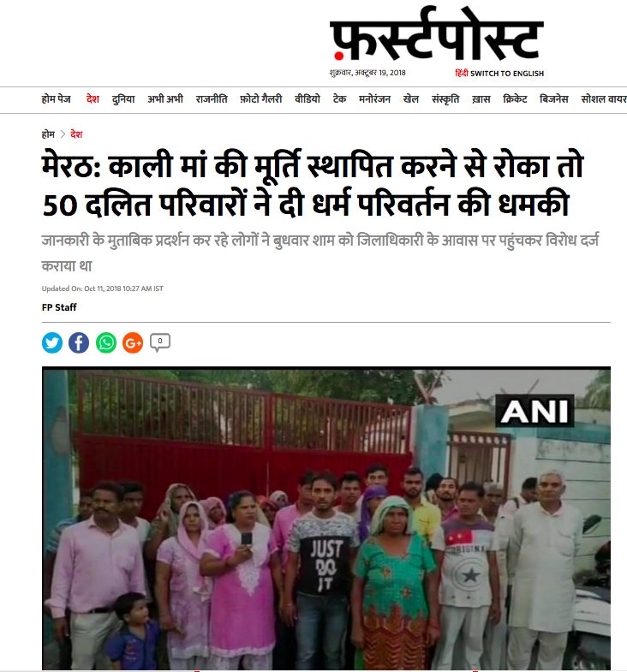This screenshot has width=627, height=672.
Task: Share article on Twitter icon
Action: pos(52,343)
